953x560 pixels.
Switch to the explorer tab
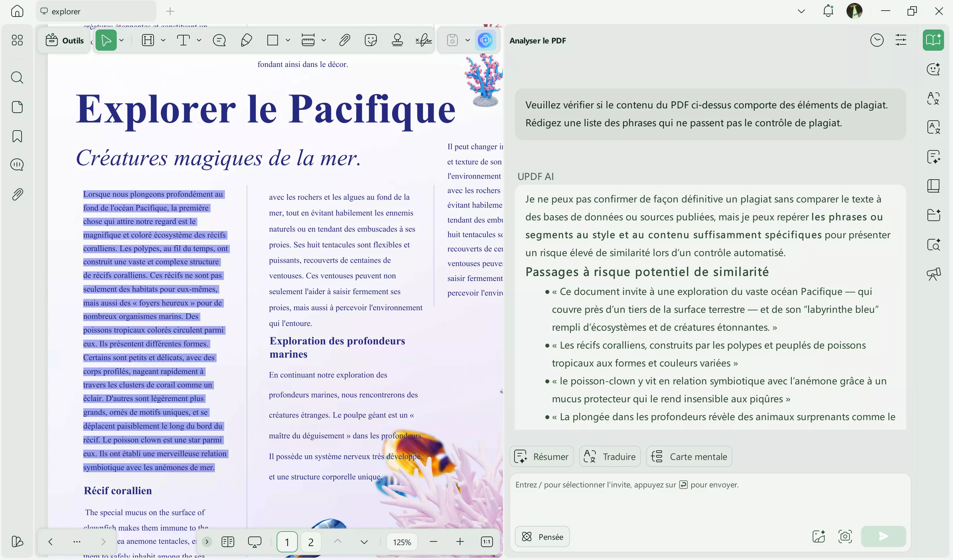pyautogui.click(x=96, y=11)
